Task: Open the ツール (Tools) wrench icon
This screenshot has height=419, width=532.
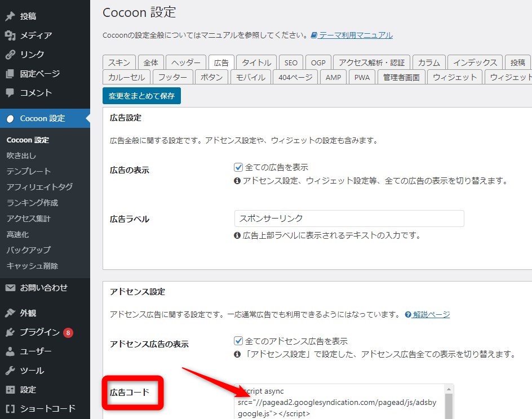Action: click(10, 370)
